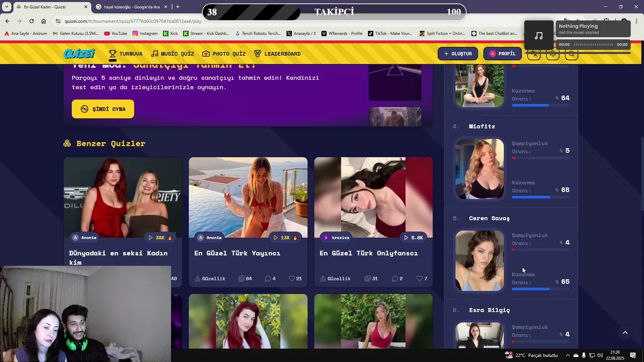Click the translate language icon
Image resolution: width=644 pixels, height=362 pixels.
534,54
